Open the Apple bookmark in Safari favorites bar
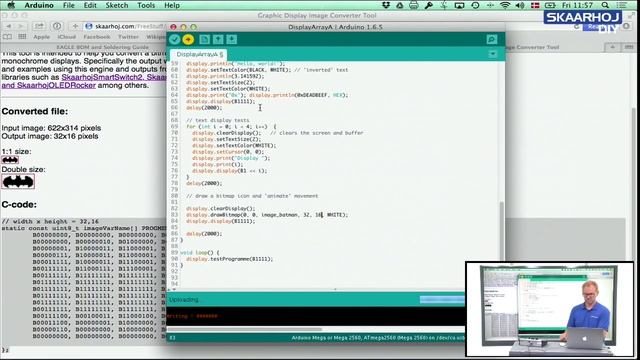Screen dimensions: 640x360 pyautogui.click(x=41, y=37)
